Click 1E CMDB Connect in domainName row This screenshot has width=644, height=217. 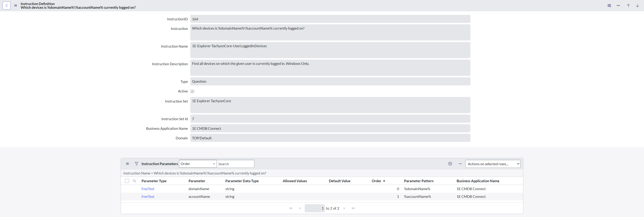click(471, 189)
